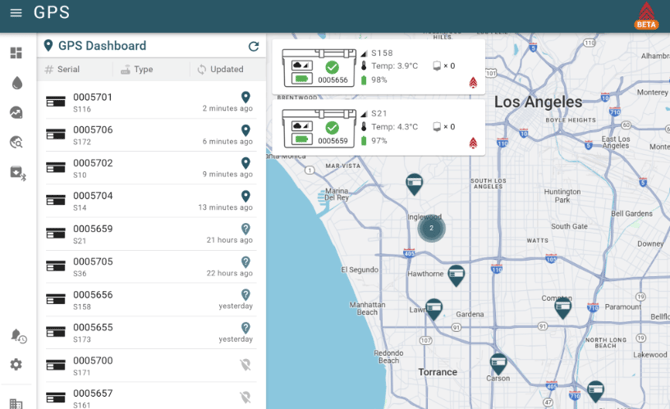Sort by Updated column

[x=220, y=69]
